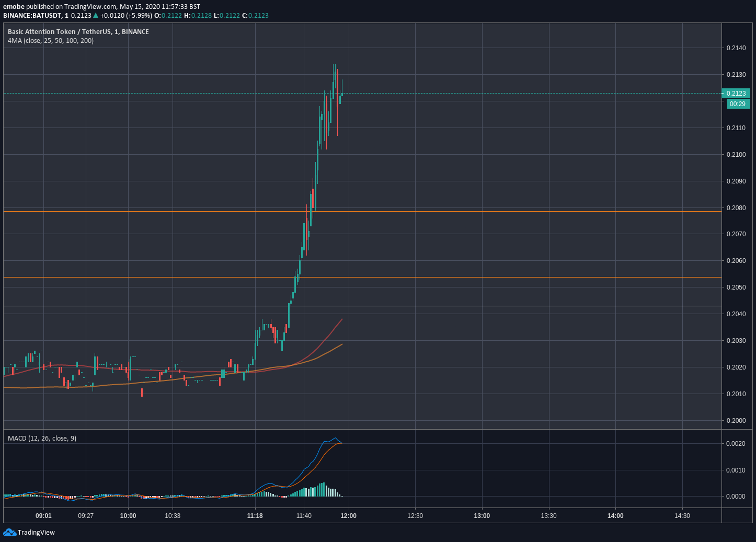Click the '+0.0120 (+5.99%)' change value
The image size is (756, 542).
(126, 16)
